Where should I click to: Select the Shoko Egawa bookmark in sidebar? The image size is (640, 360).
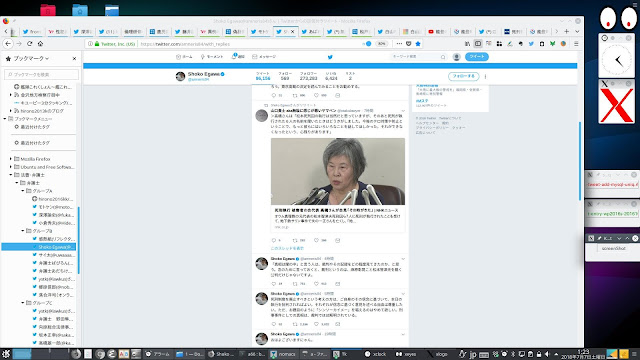(39, 247)
